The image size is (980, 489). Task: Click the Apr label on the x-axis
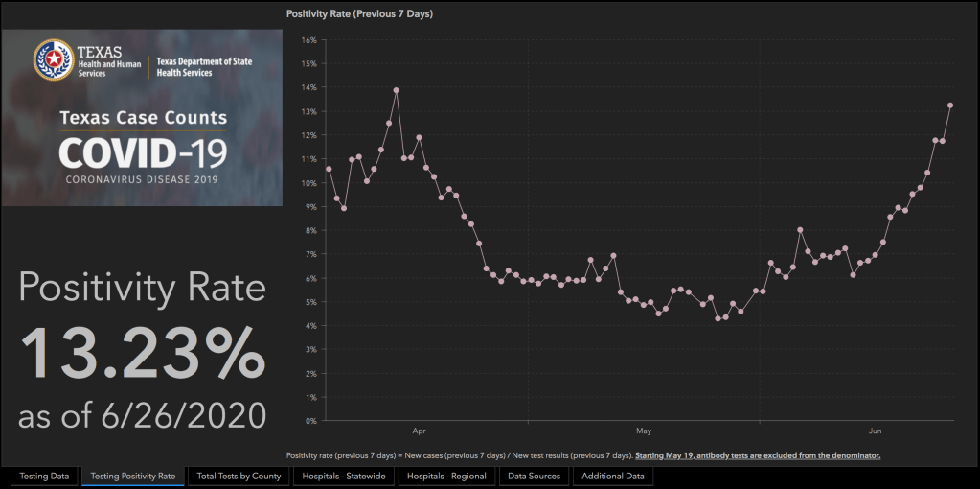(x=419, y=431)
